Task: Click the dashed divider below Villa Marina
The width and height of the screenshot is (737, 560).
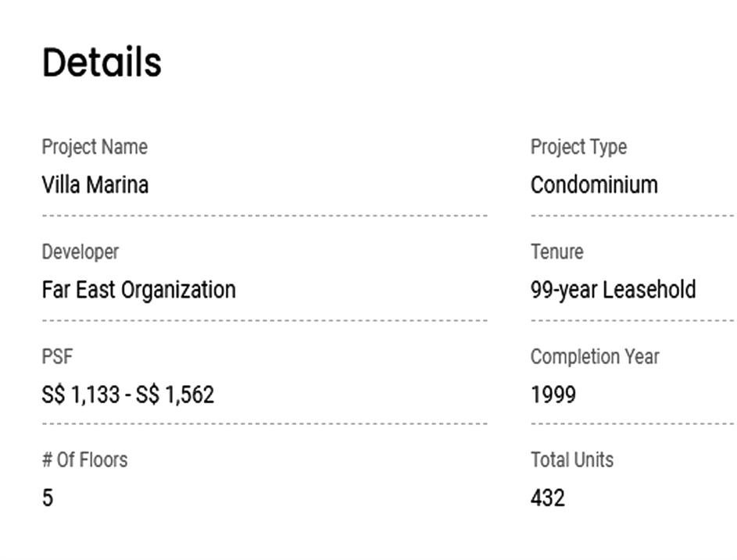Action: [264, 215]
